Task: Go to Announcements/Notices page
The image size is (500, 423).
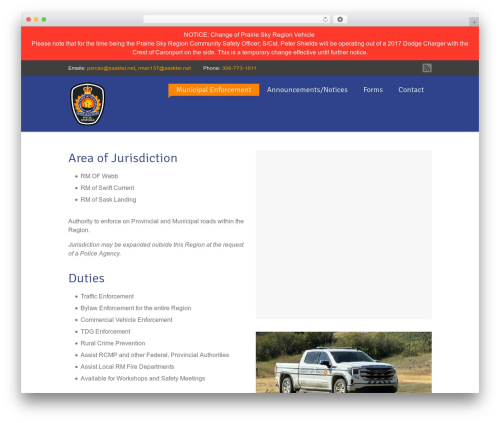Action: click(x=307, y=90)
